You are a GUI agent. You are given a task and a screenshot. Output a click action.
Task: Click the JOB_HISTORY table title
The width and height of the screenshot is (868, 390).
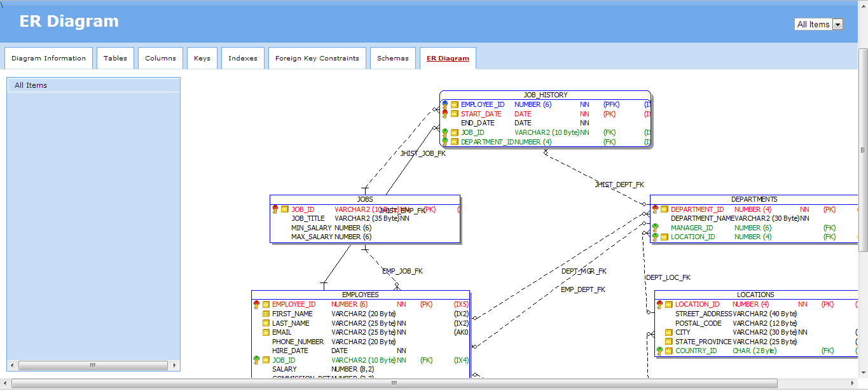pos(545,95)
